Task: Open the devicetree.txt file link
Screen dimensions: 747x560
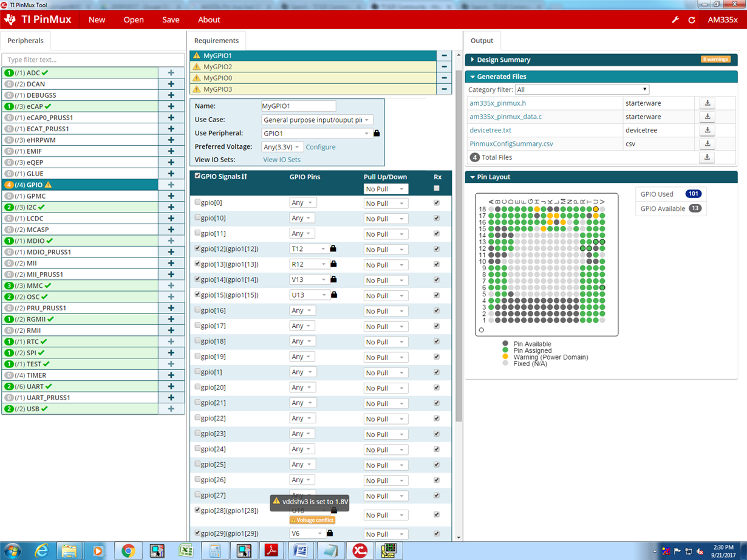Action: 491,130
